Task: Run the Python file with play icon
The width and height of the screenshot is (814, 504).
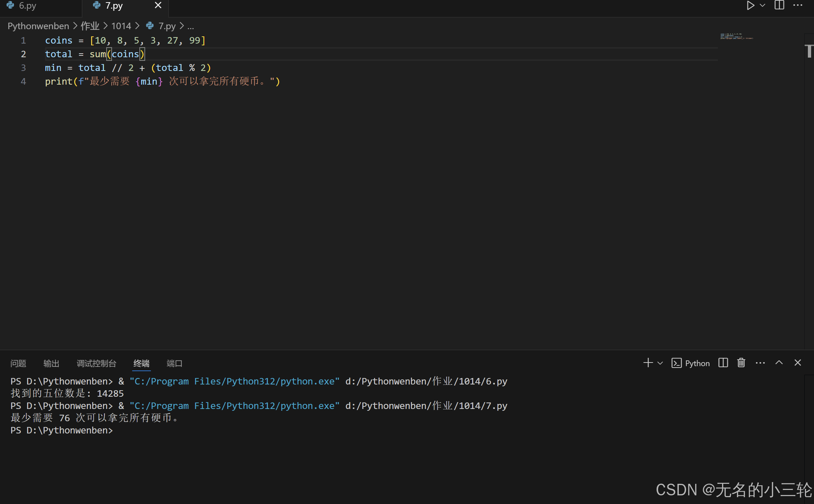Action: coord(750,5)
